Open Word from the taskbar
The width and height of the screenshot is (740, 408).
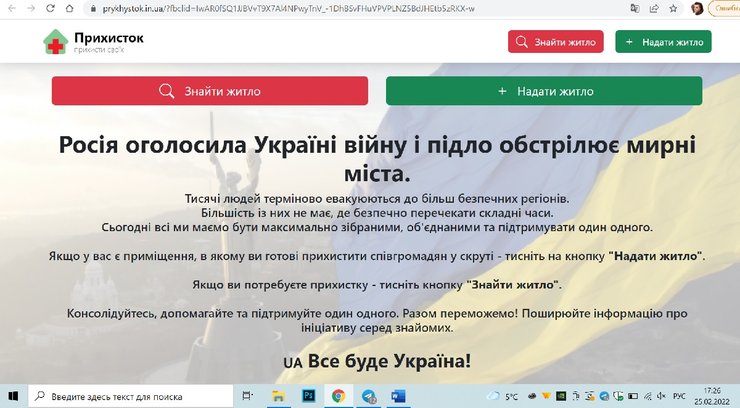399,396
